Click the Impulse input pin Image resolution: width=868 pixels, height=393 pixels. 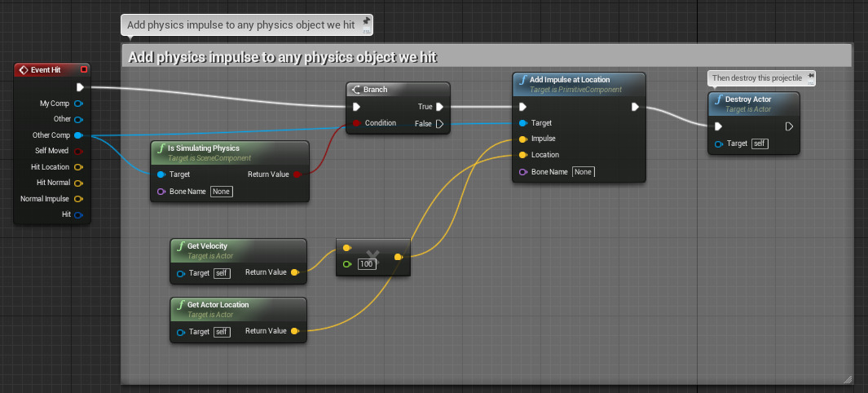coord(522,139)
